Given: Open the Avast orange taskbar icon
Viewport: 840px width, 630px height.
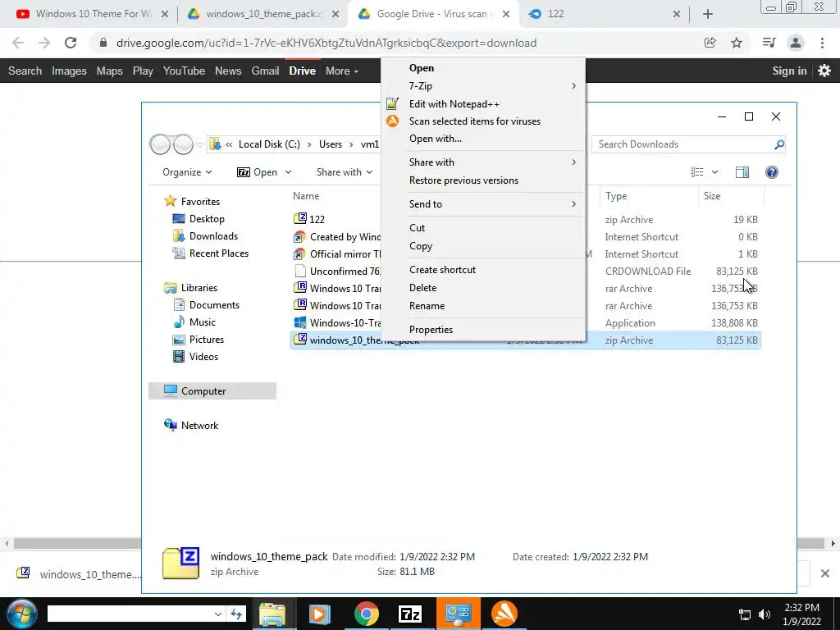Looking at the screenshot, I should coord(504,614).
